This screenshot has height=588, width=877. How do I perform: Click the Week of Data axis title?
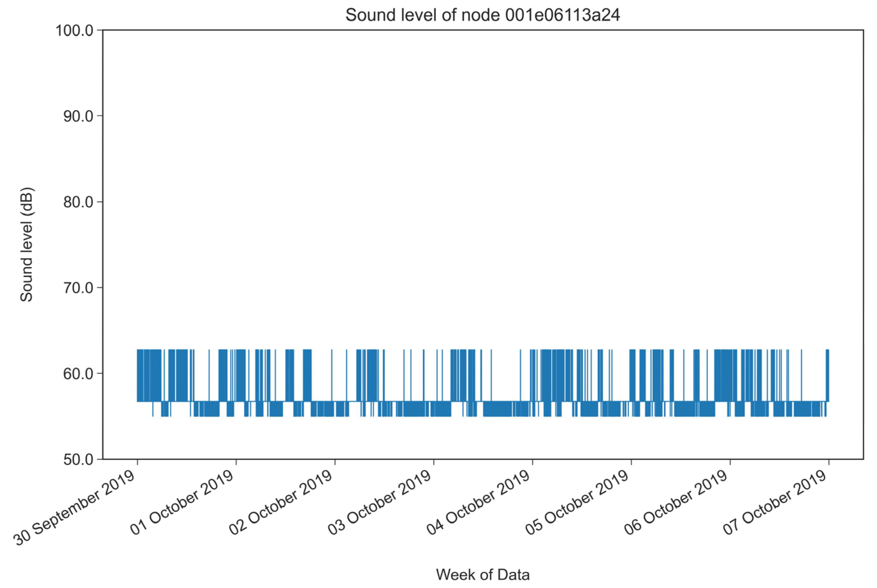pyautogui.click(x=482, y=575)
